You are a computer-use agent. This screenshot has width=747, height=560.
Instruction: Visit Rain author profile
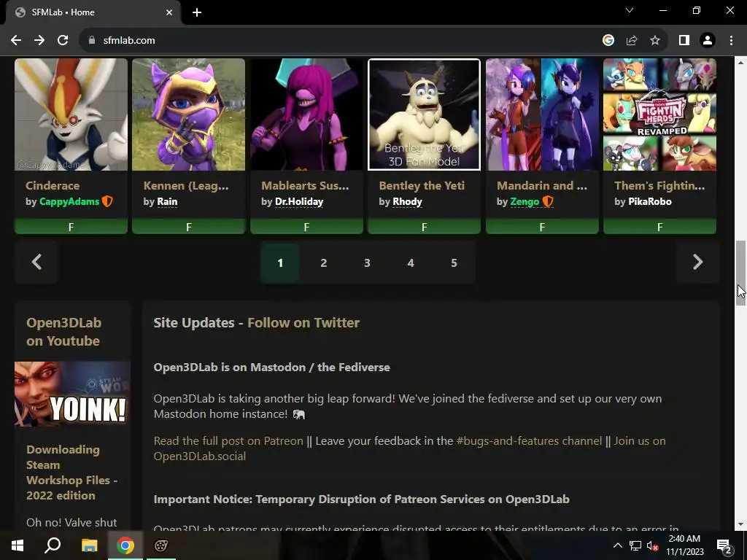click(x=167, y=202)
